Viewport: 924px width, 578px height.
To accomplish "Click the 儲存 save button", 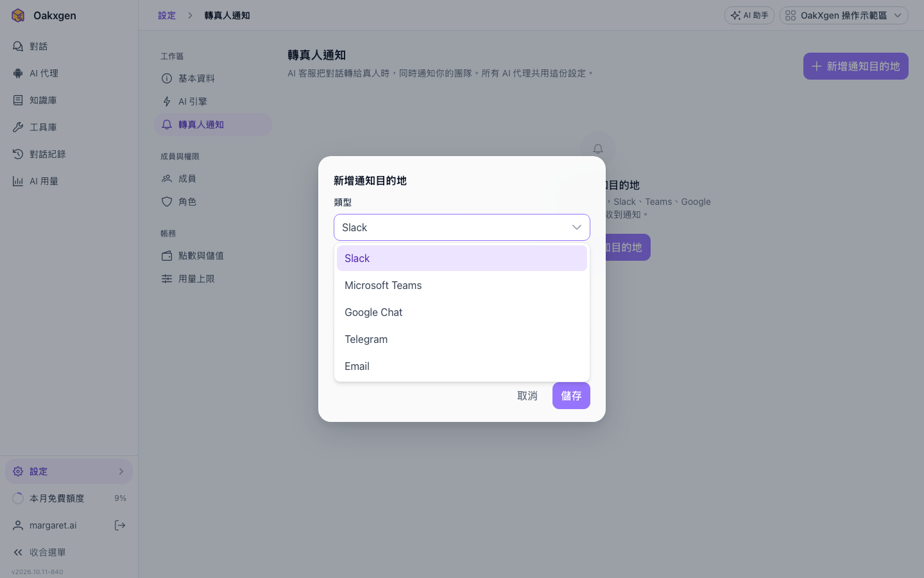I will coord(571,396).
